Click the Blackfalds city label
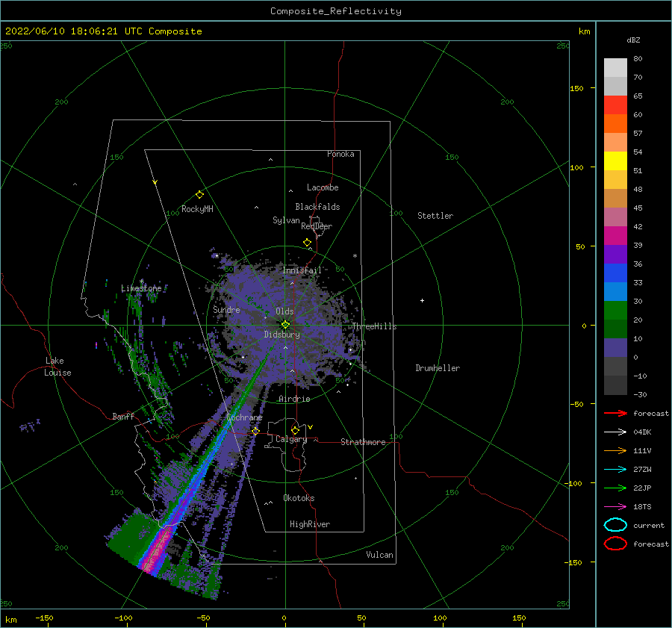Viewport: 672px width, 628px height. coord(317,207)
